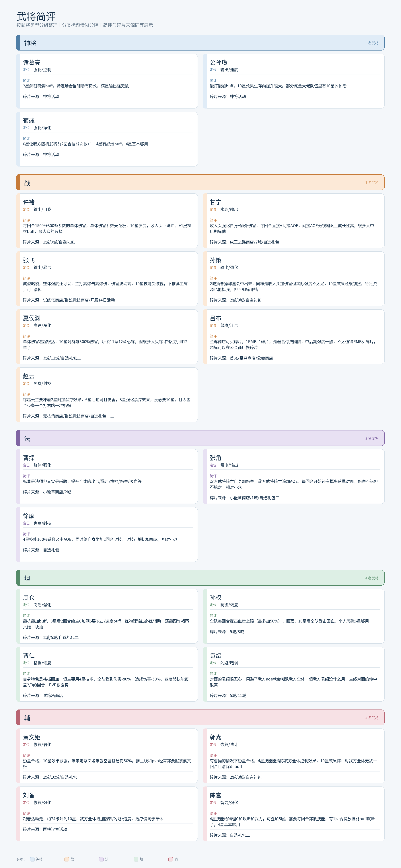Click the 张角 hero name

tap(215, 458)
